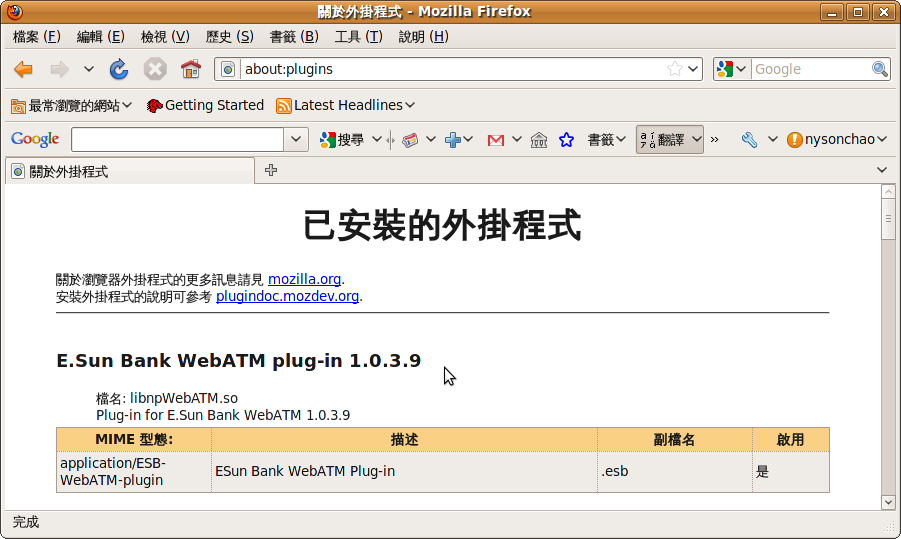The height and width of the screenshot is (539, 901).
Task: Click the blue plus icon on Google Toolbar
Action: pyautogui.click(x=453, y=140)
